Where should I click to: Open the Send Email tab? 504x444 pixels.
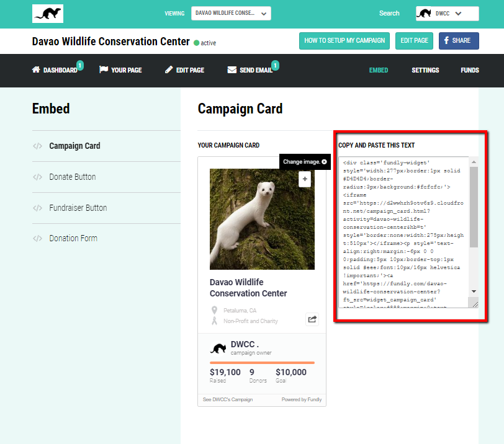coord(256,70)
